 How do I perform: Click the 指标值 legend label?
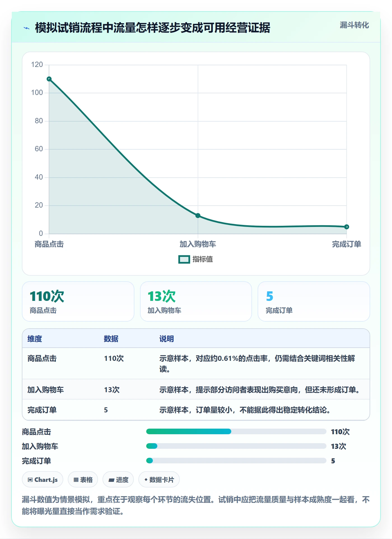[203, 259]
